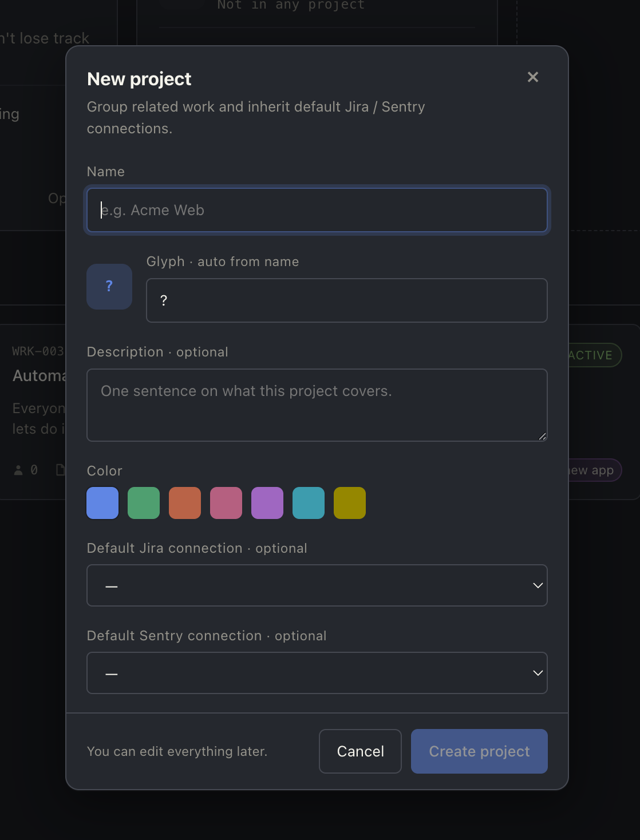Select the olive yellow color swatch
Viewport: 640px width, 840px height.
(350, 503)
